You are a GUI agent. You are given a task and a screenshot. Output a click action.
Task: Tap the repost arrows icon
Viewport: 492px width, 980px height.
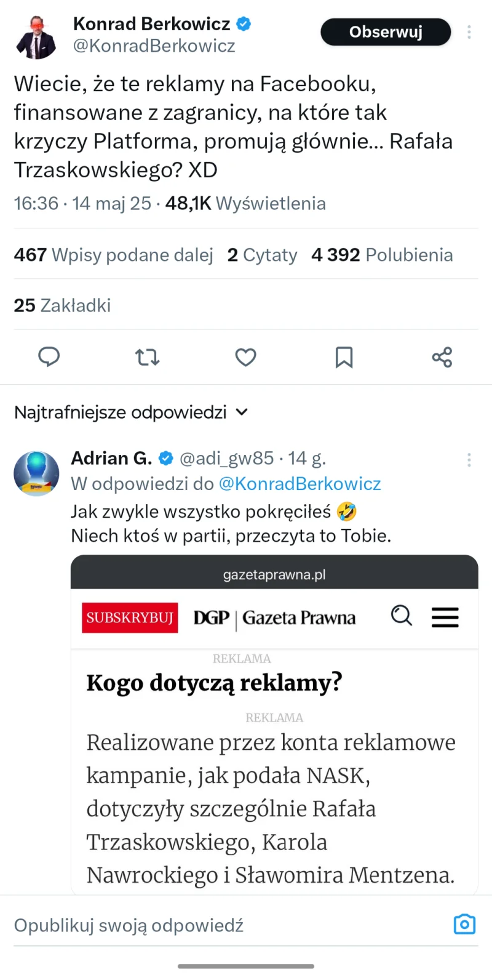coord(147,357)
